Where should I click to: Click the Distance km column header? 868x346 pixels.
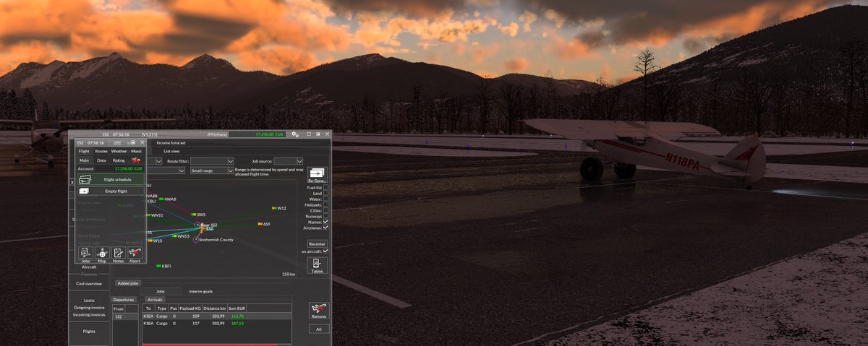click(215, 308)
